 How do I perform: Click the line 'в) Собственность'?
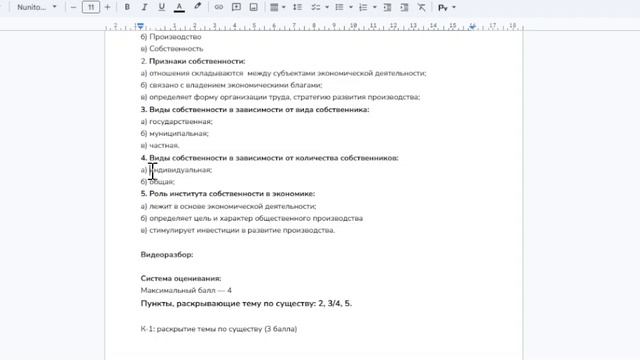(172, 49)
